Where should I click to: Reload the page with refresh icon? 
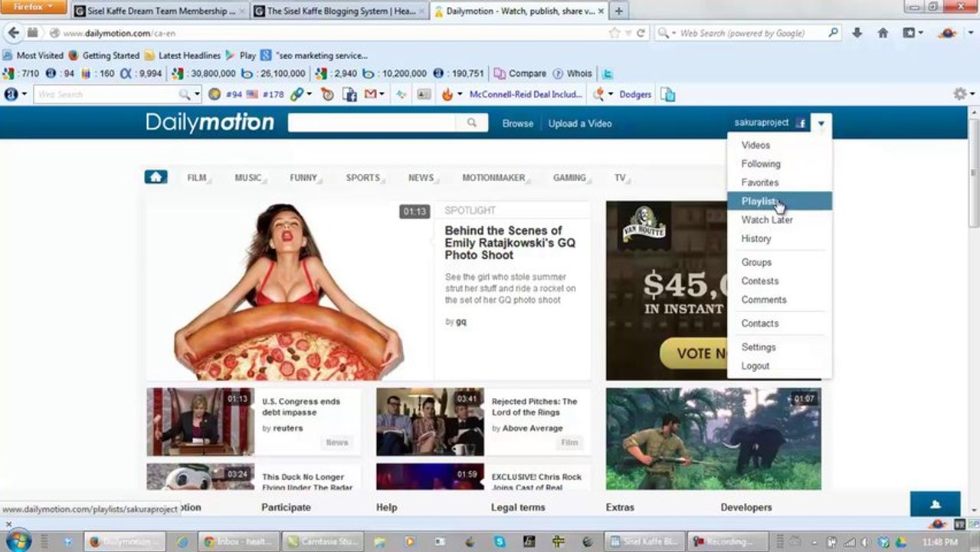[641, 33]
